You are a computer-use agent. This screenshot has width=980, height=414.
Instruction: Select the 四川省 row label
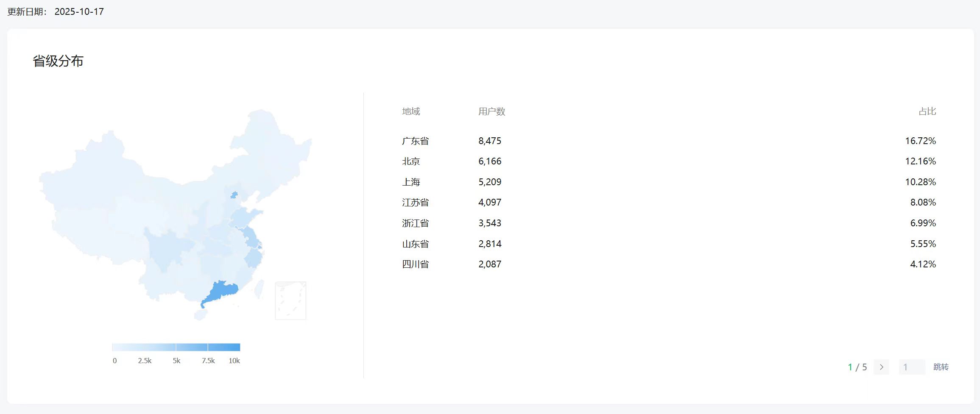click(x=416, y=264)
